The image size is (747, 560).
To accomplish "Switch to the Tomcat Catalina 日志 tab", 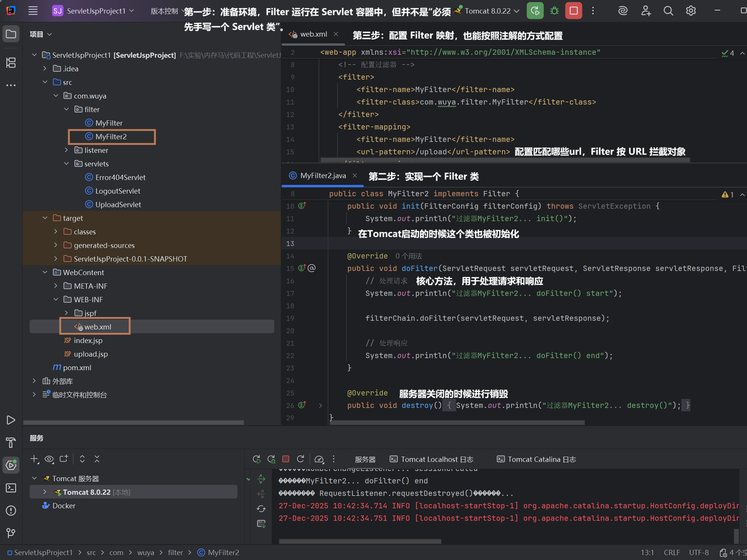I will 536,459.
